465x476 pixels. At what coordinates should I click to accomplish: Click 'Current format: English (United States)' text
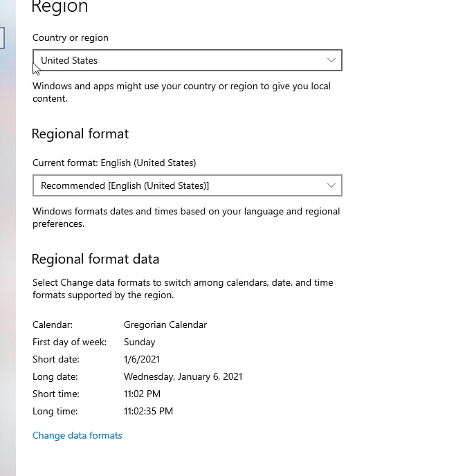[114, 163]
